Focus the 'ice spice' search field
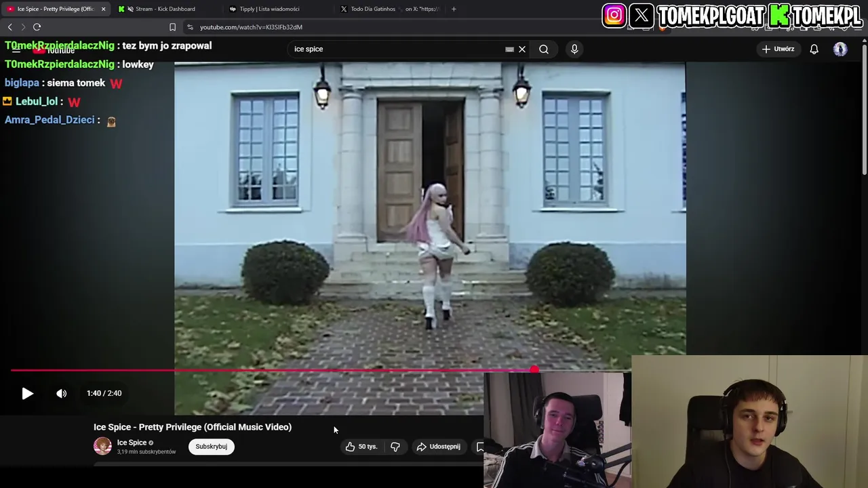The width and height of the screenshot is (868, 488). tap(397, 49)
